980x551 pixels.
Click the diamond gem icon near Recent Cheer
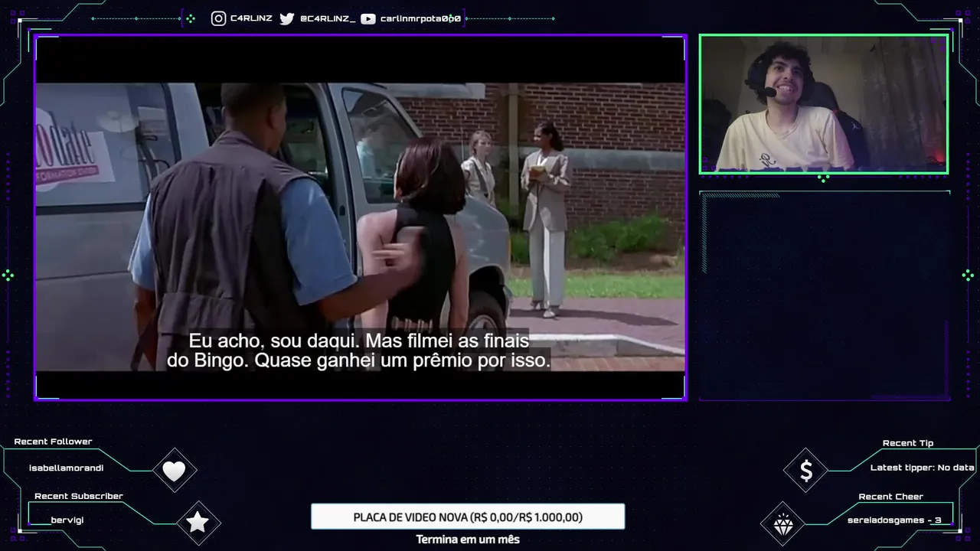pos(783,525)
